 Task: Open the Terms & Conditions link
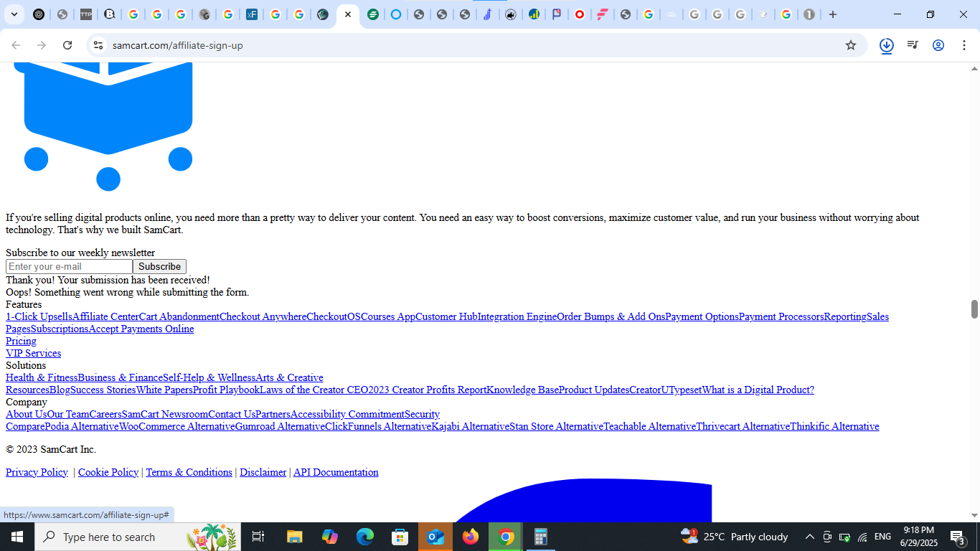coord(189,472)
